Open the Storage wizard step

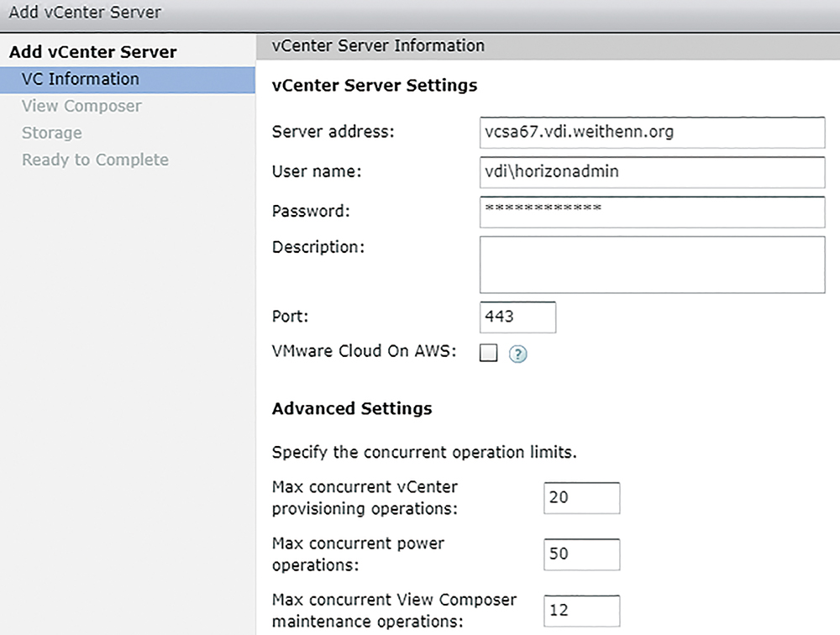[52, 133]
